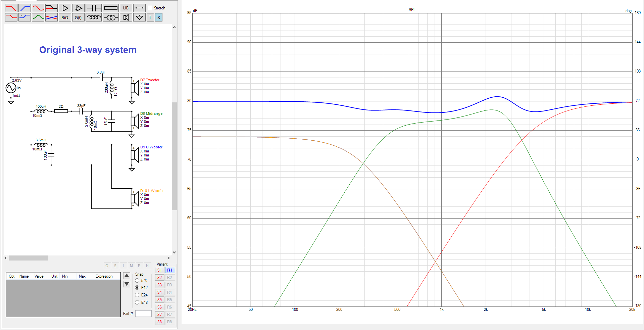Select the 5 % snap option
Viewport: 644px width, 330px height.
click(x=137, y=281)
